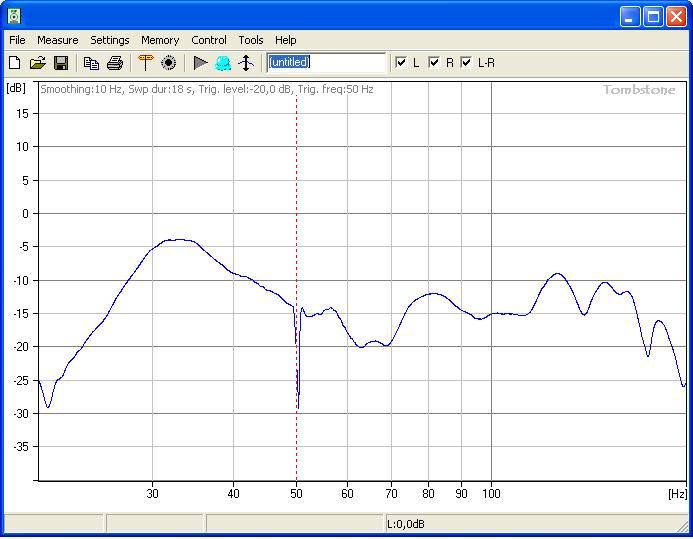Print the graph via printer icon
This screenshot has width=693, height=539.
click(114, 63)
